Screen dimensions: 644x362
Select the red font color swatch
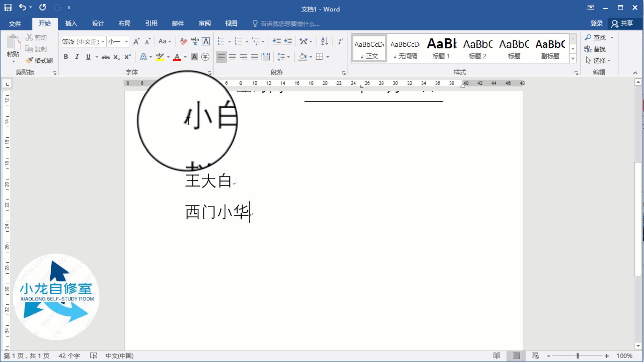pos(177,57)
